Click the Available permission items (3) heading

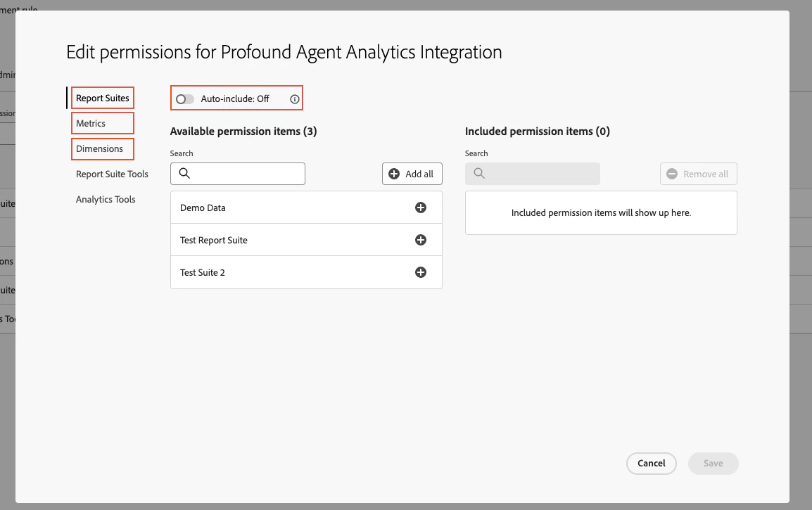point(243,132)
